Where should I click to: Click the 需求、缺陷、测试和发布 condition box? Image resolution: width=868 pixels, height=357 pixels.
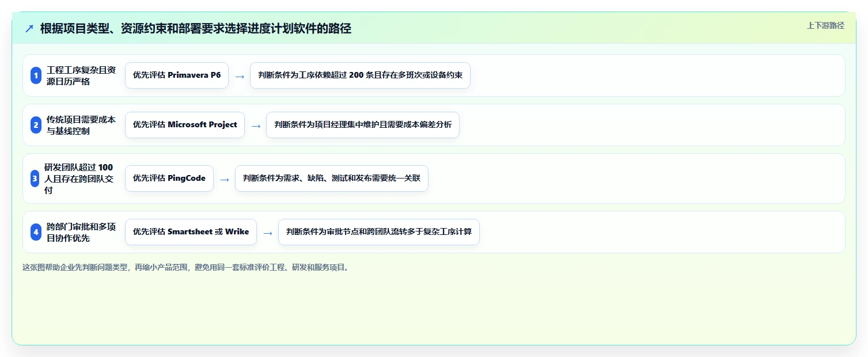332,178
